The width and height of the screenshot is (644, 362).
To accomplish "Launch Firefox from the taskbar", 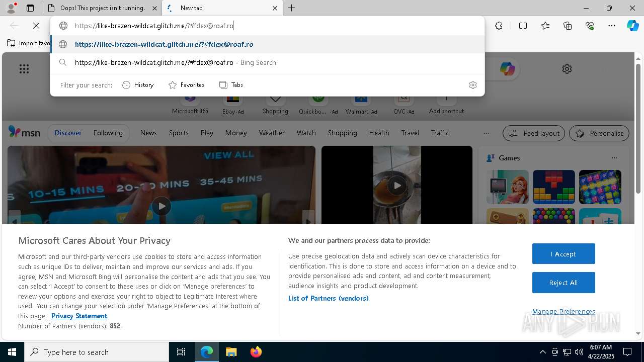I will 256,352.
